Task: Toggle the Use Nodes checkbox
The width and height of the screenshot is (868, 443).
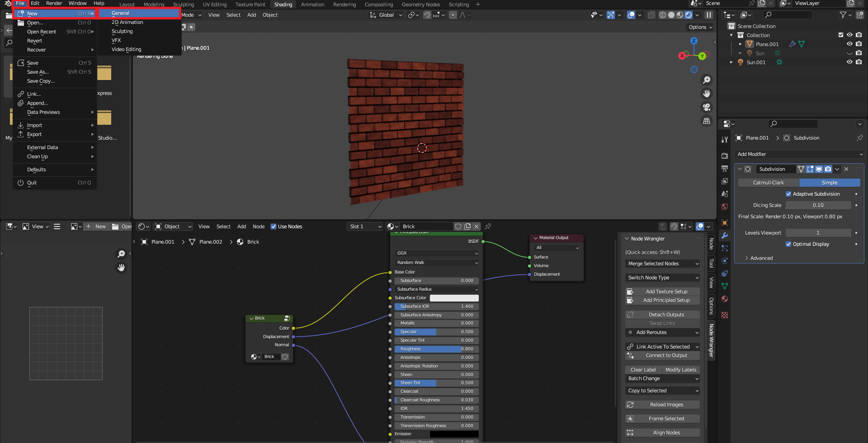Action: pos(274,226)
